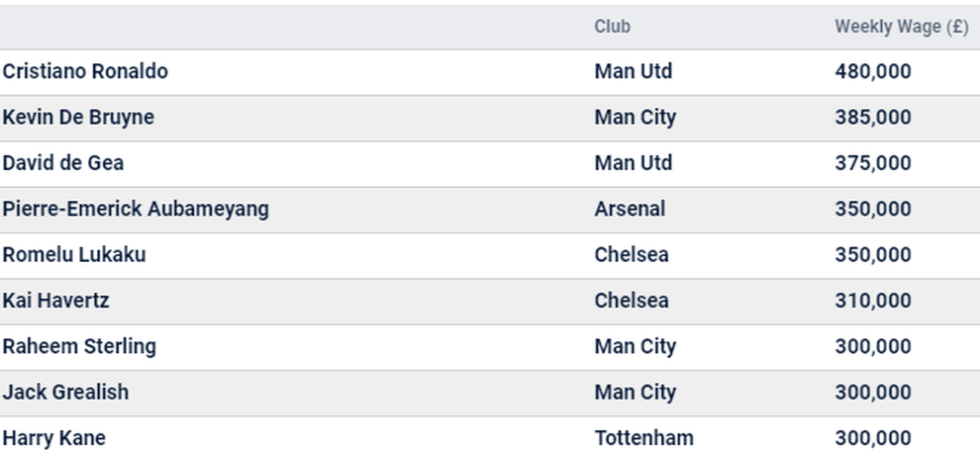980x454 pixels.
Task: Select Raheem Sterling in the table
Action: point(79,346)
